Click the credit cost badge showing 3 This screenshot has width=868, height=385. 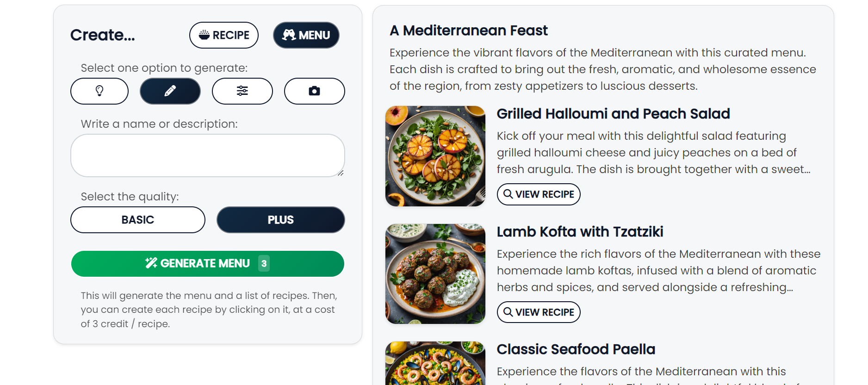point(264,263)
